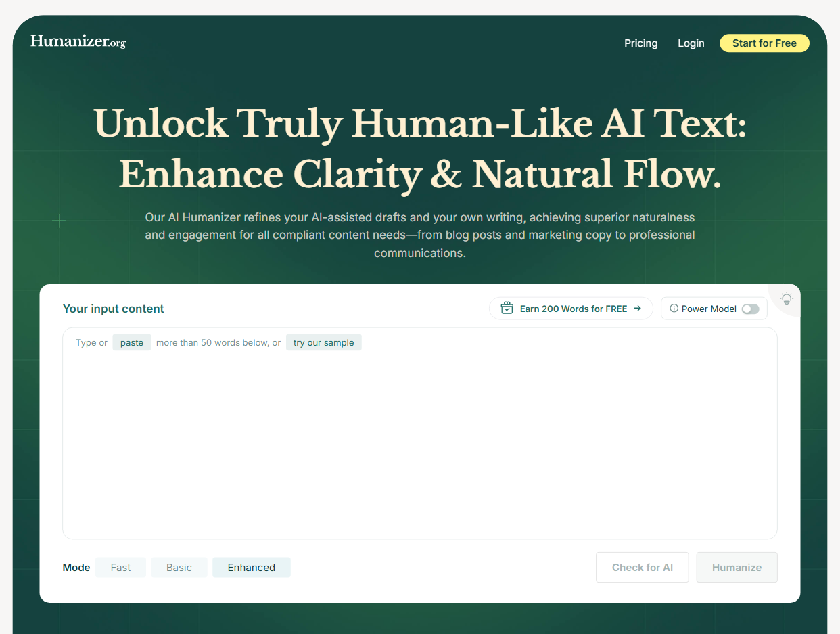The width and height of the screenshot is (840, 634).
Task: Click the gift icon on the Earn Words button
Action: point(507,308)
